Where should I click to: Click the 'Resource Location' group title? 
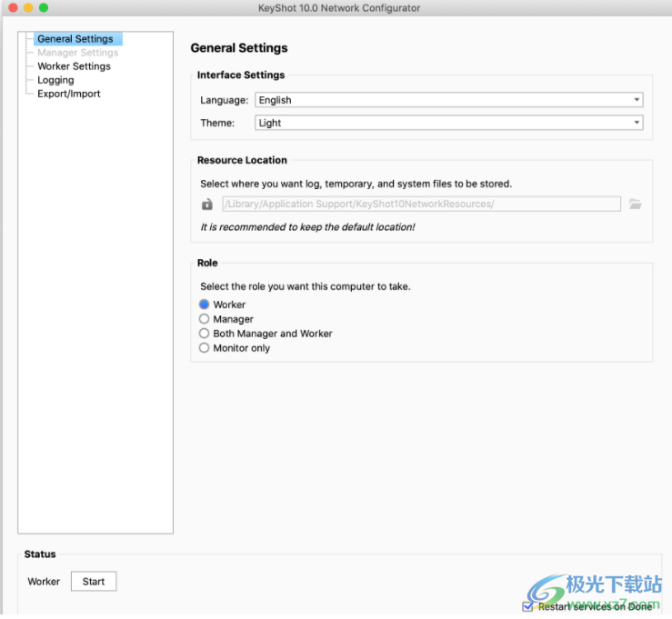242,160
